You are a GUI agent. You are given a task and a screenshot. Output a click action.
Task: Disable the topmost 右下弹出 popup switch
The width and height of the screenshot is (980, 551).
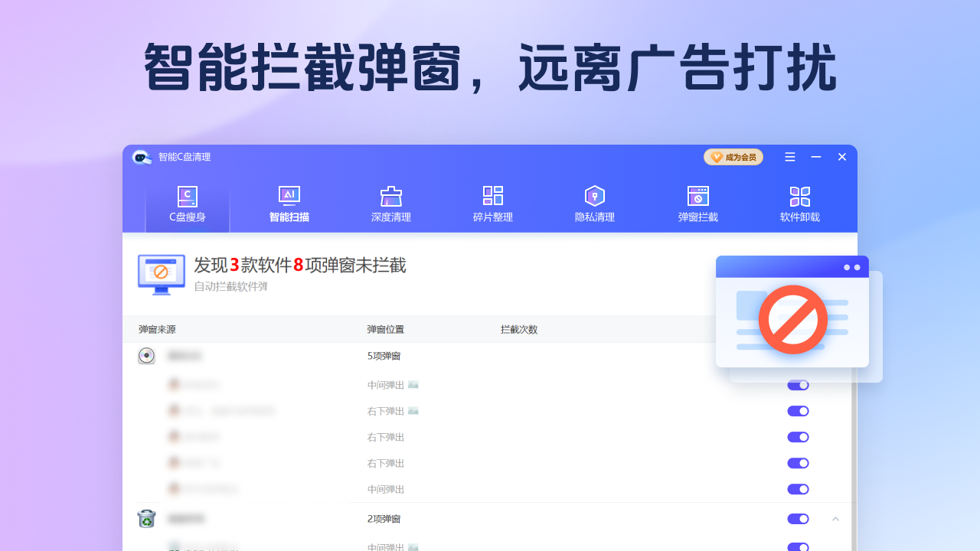(x=798, y=411)
